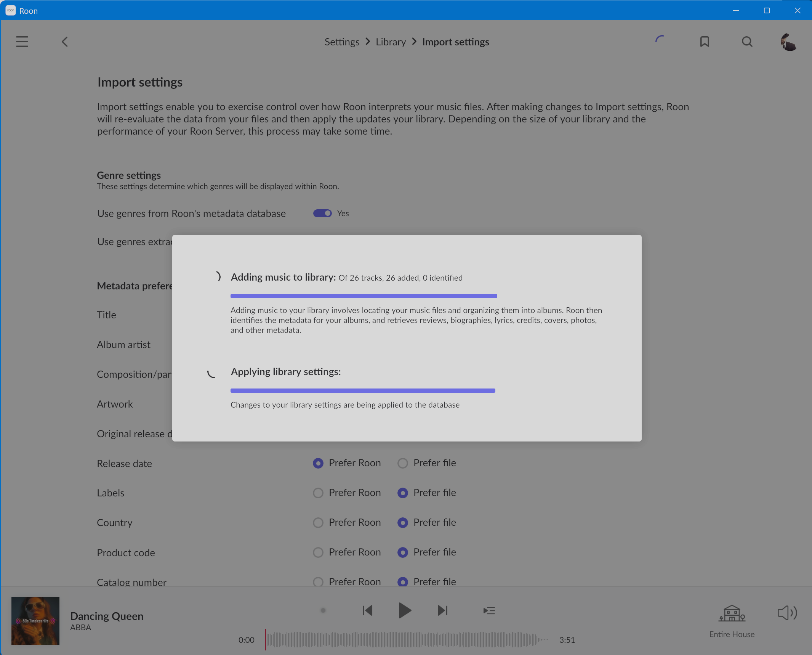The height and width of the screenshot is (655, 812).
Task: Open the ABBA artist link
Action: [80, 628]
